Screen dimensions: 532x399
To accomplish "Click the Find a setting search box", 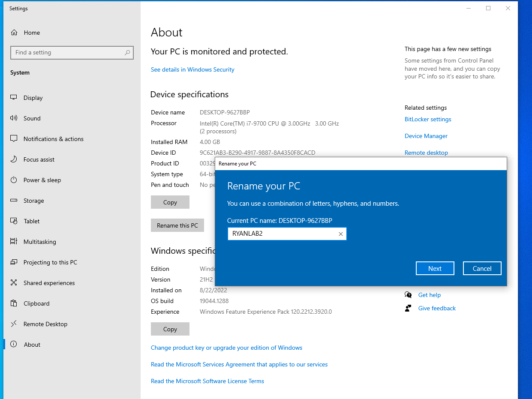I will (72, 52).
